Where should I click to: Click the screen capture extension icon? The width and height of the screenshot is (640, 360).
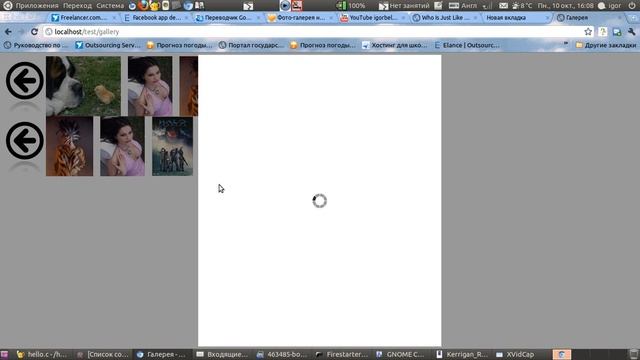(x=617, y=31)
